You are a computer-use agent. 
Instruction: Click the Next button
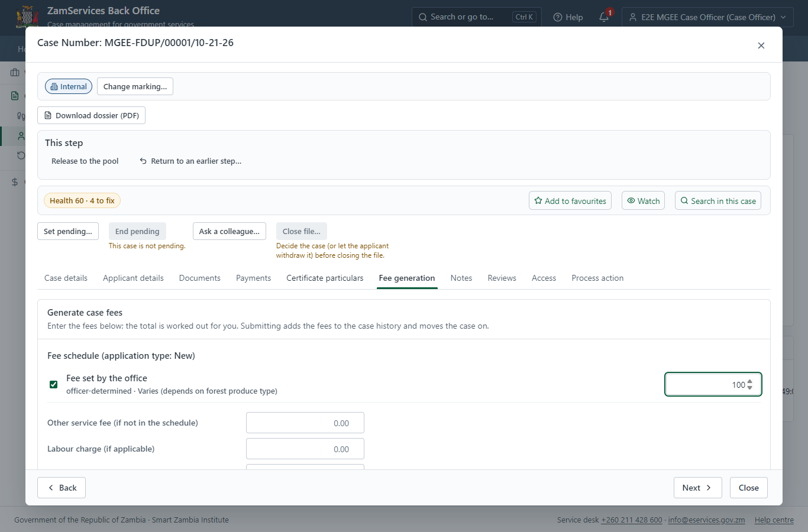[698, 488]
